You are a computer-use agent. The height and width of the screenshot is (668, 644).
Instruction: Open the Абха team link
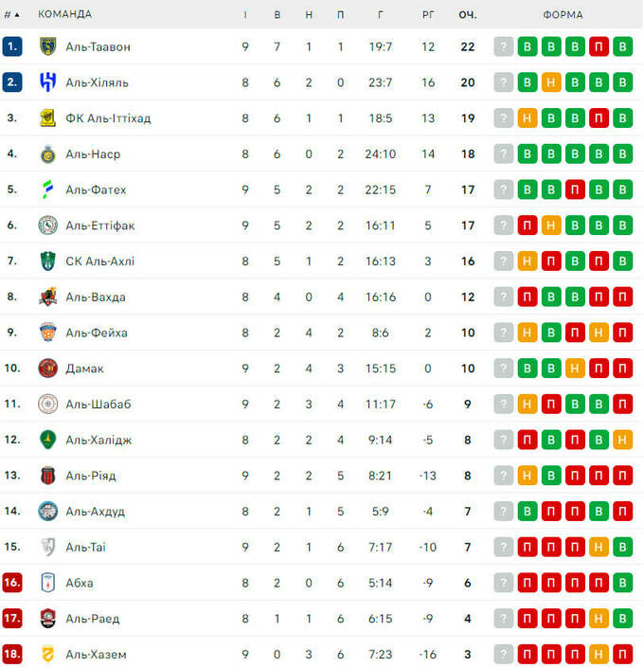pyautogui.click(x=80, y=583)
